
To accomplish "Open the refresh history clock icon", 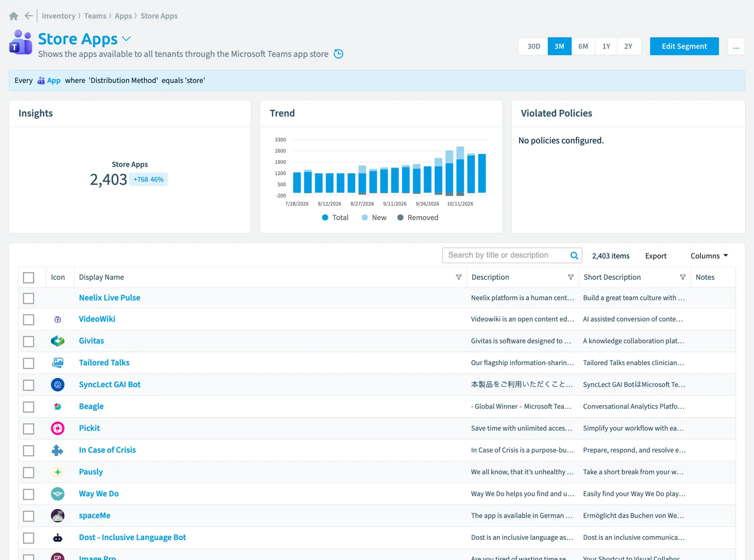I will [x=338, y=54].
